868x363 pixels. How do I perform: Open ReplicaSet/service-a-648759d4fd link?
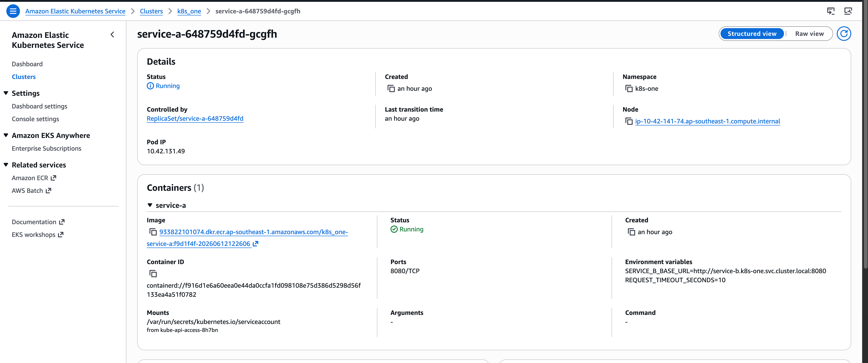pyautogui.click(x=195, y=118)
